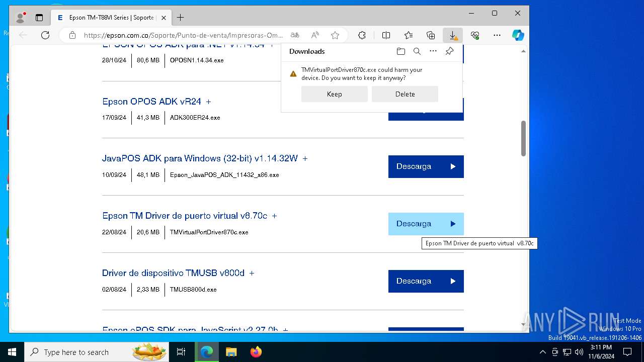The image size is (644, 362).
Task: Open Epson OPOS ADK vR24 title link
Action: click(151, 102)
